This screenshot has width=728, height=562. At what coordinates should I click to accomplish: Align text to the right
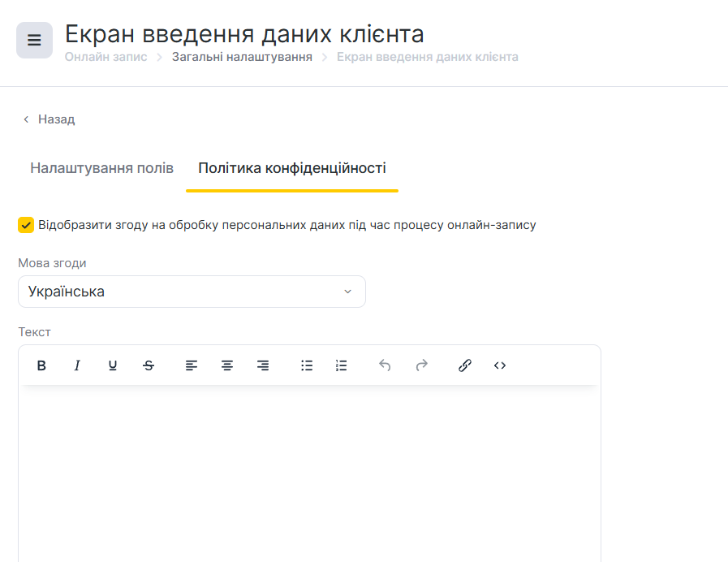click(x=263, y=365)
